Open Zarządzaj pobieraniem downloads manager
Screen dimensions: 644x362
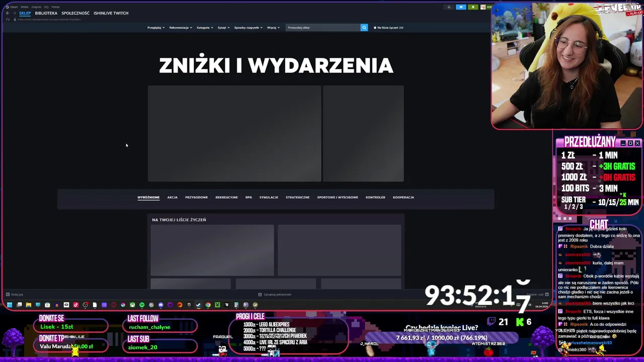275,295
